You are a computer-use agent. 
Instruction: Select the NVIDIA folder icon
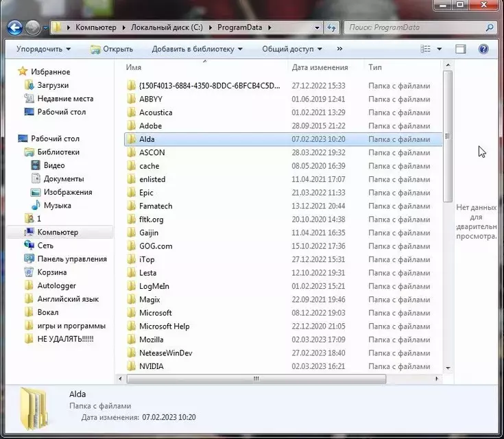[x=131, y=366]
